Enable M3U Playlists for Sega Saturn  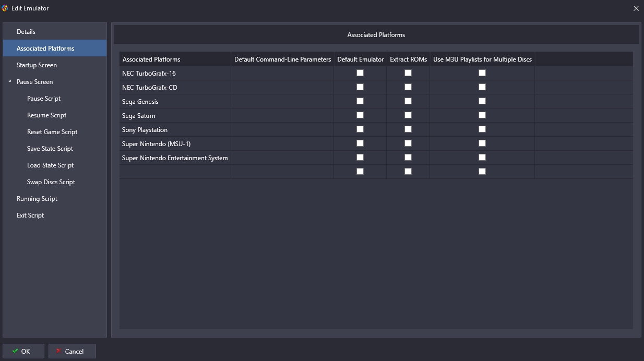[x=482, y=115]
